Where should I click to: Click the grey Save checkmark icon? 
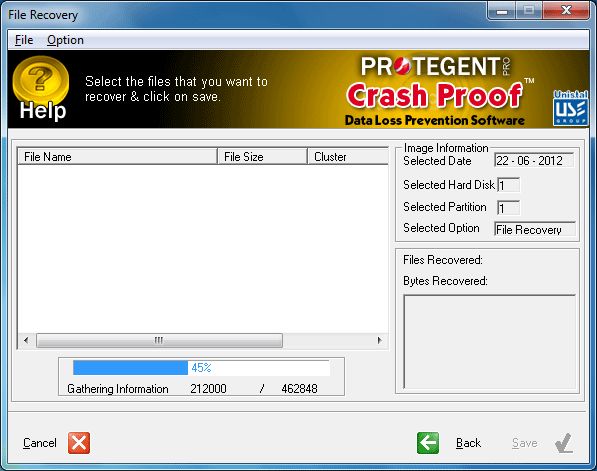click(564, 443)
